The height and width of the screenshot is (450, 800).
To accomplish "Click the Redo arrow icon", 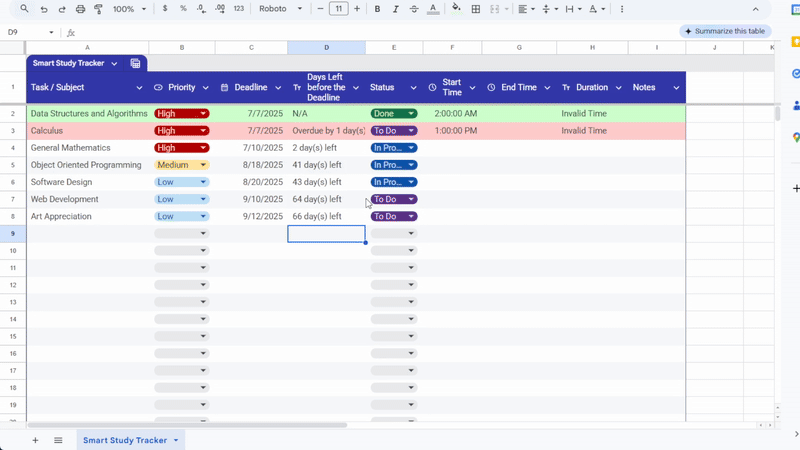I will tap(62, 9).
